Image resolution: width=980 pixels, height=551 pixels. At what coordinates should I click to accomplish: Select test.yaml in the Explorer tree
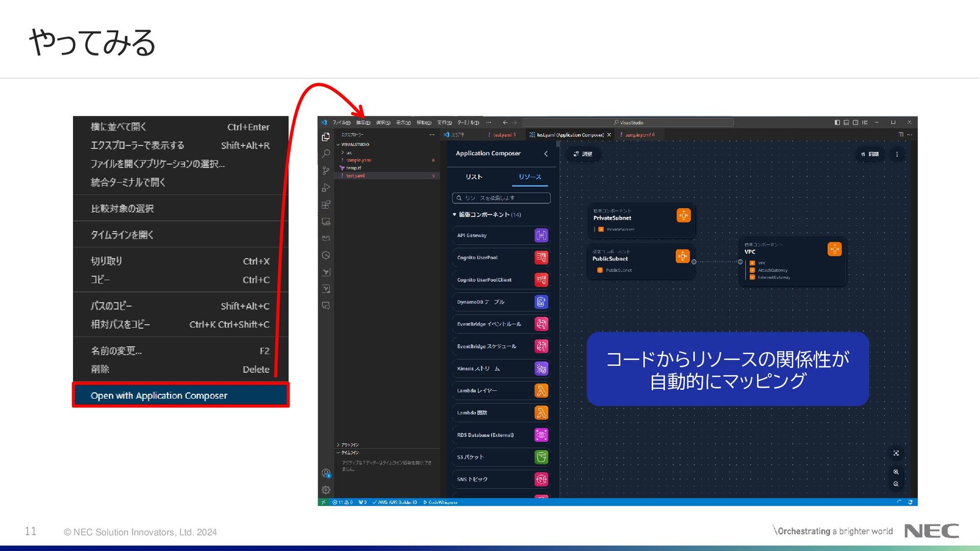point(387,176)
